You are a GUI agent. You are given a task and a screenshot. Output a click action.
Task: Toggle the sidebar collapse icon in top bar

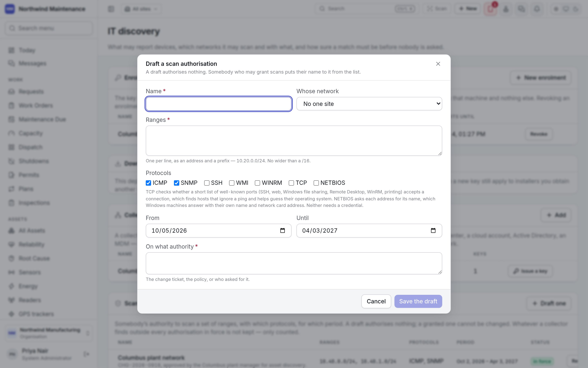pyautogui.click(x=111, y=9)
